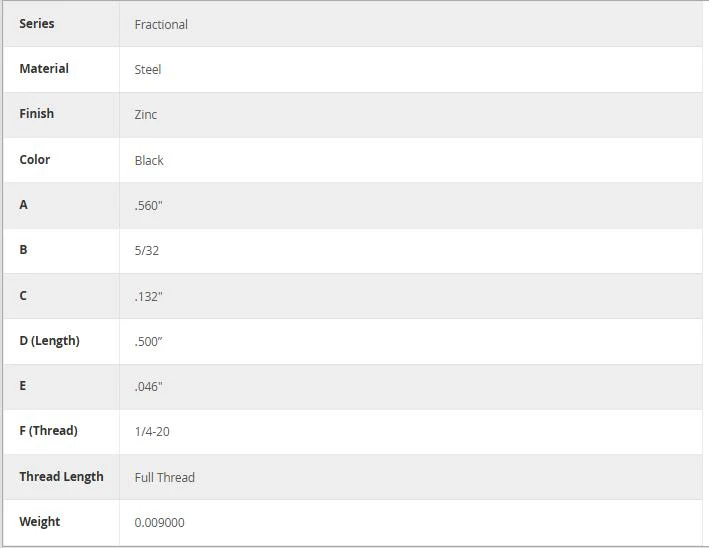Click the Finish row label

[x=37, y=113]
